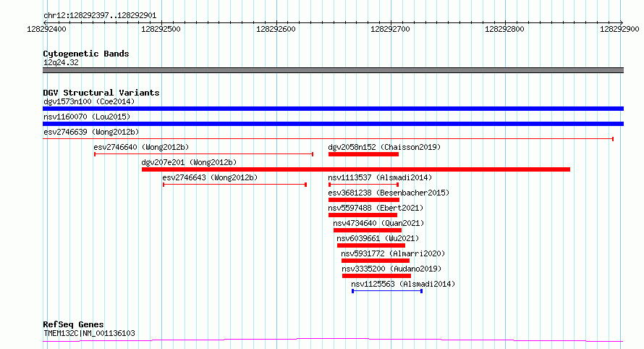
Task: Open the nsv1113537 (Alsmadi2014) variant
Action: (x=379, y=177)
